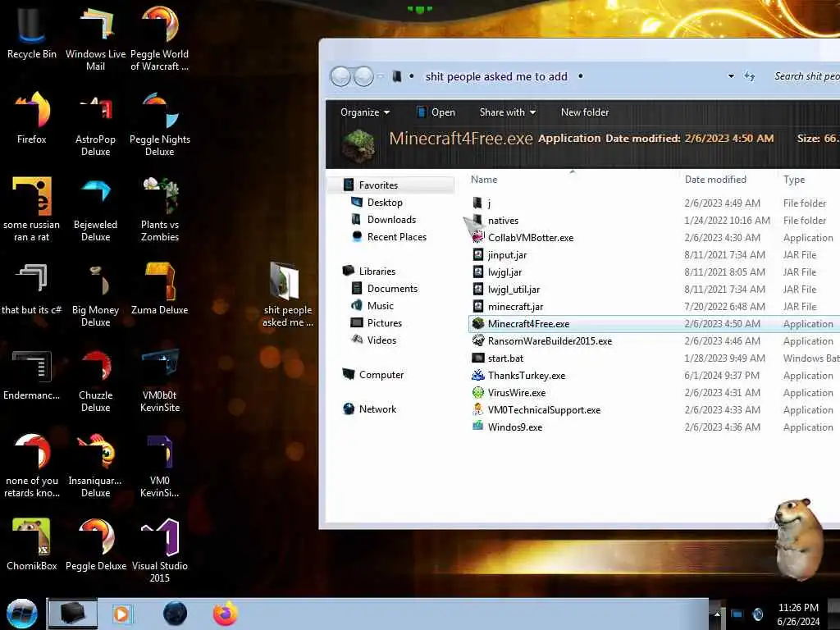Select the 'none of you retards kno...' icon
The height and width of the screenshot is (630, 840).
[32, 466]
